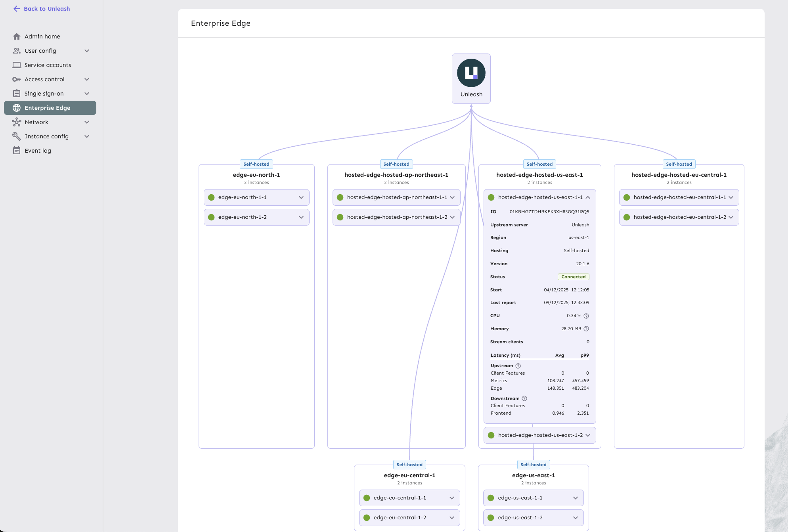Click the Instance config wrench icon
This screenshot has height=532, width=788.
coord(17,136)
